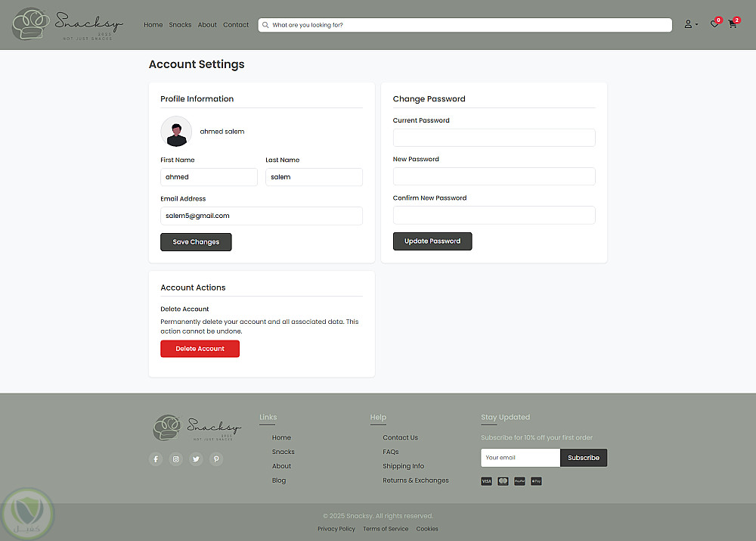This screenshot has width=756, height=541.
Task: Open About in the top navigation
Action: 207,25
